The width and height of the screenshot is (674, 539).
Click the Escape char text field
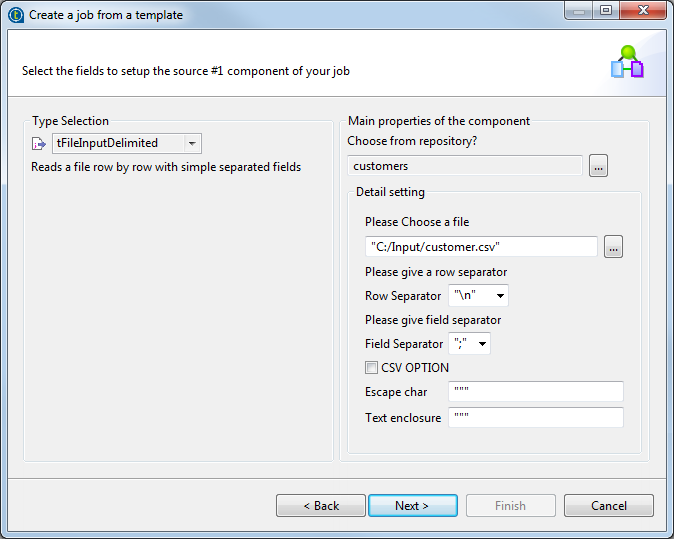coord(535,392)
